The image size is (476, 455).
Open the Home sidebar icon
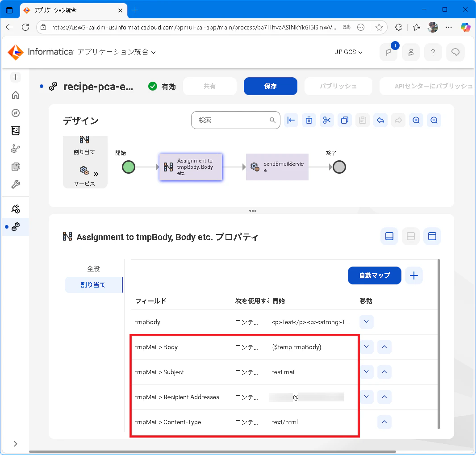[x=16, y=95]
